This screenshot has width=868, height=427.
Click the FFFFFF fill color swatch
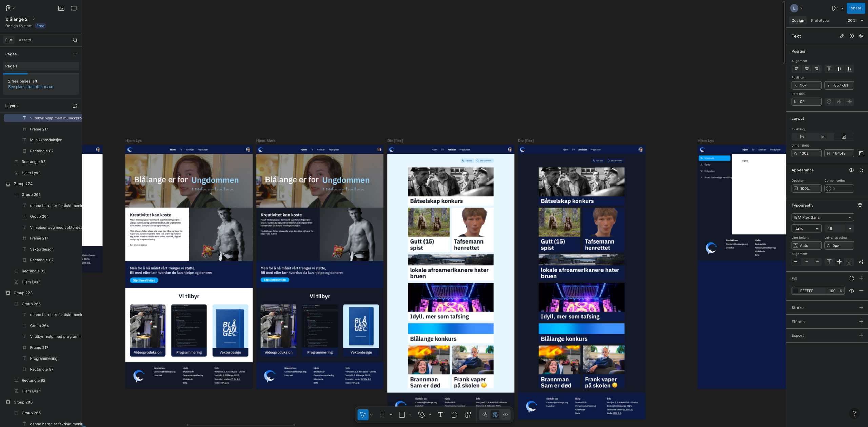click(796, 291)
